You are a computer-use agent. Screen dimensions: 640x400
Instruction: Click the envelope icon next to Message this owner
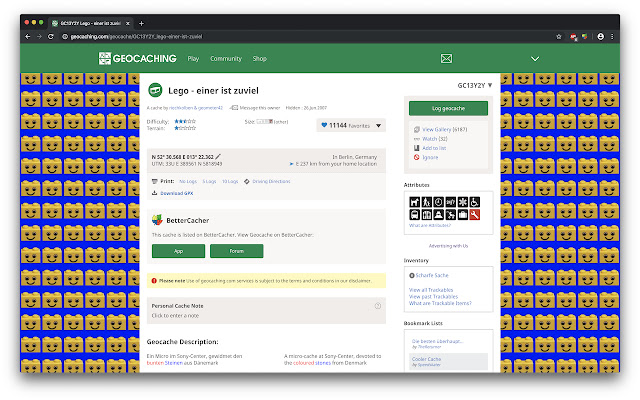coord(234,108)
